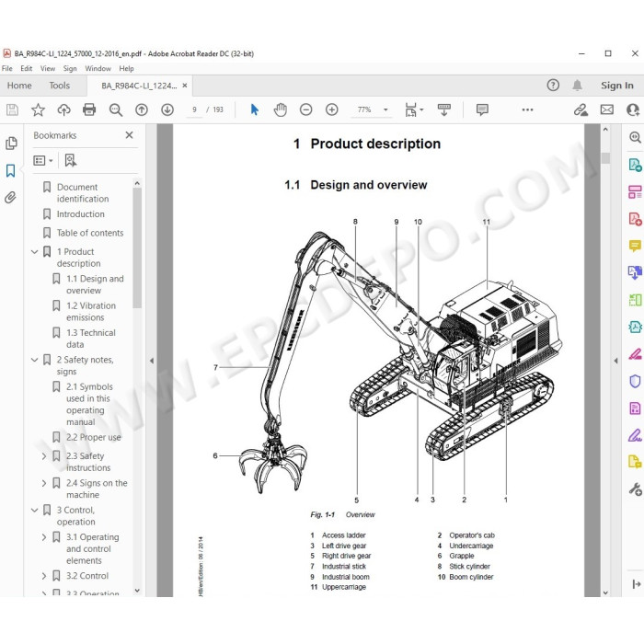Open the zoom level dropdown
This screenshot has width=644, height=644.
385,109
